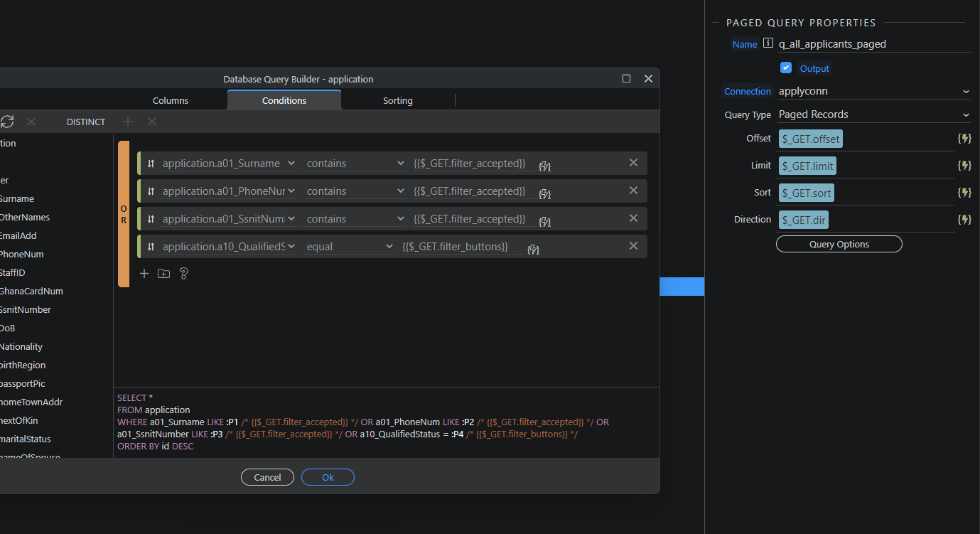980x534 pixels.
Task: Click the refresh icon in query builder toolbar
Action: pyautogui.click(x=7, y=122)
